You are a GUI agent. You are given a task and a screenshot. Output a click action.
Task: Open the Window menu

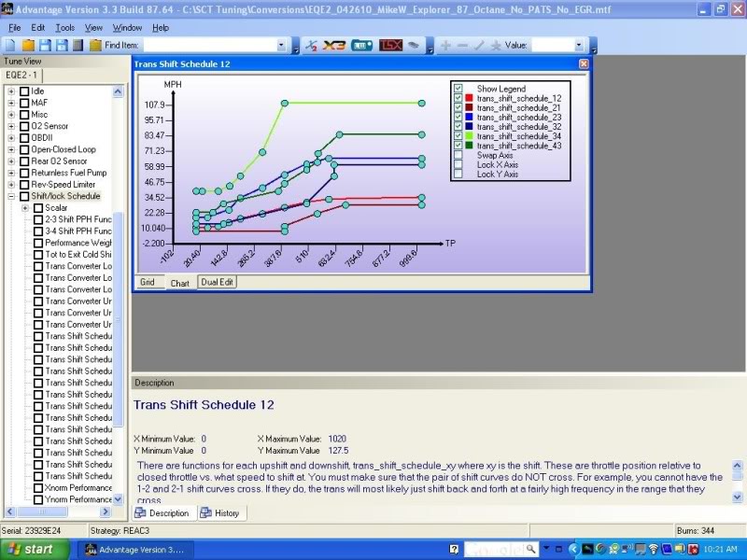pos(127,28)
